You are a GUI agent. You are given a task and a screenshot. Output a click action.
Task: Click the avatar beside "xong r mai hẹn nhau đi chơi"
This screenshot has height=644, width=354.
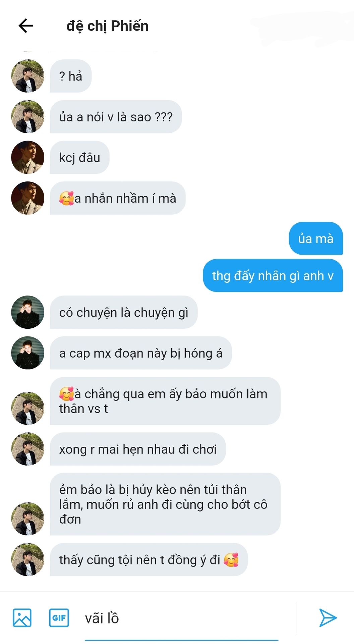28,449
